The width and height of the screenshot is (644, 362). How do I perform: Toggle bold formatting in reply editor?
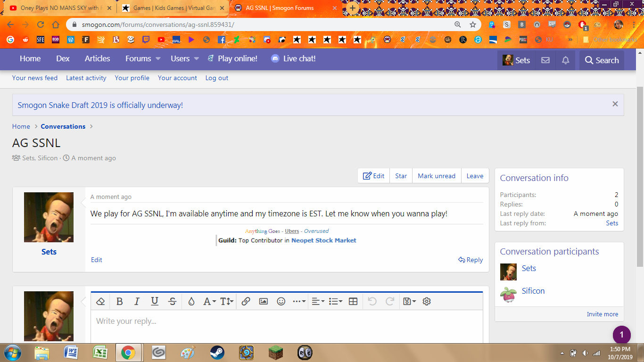click(120, 302)
